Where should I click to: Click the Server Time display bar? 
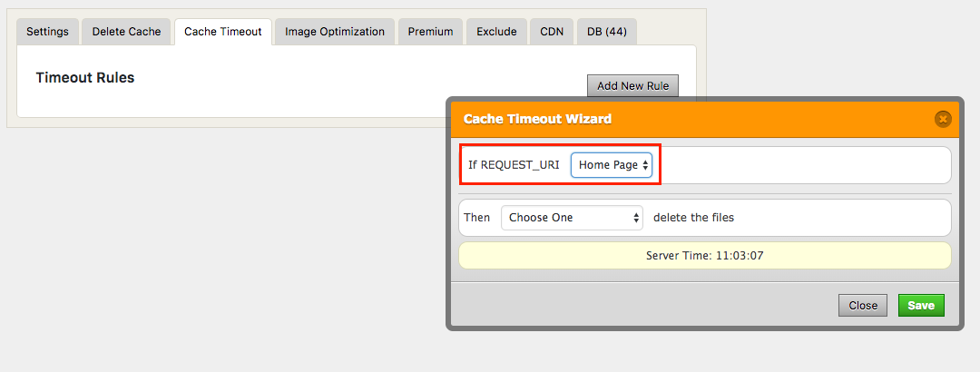[704, 256]
